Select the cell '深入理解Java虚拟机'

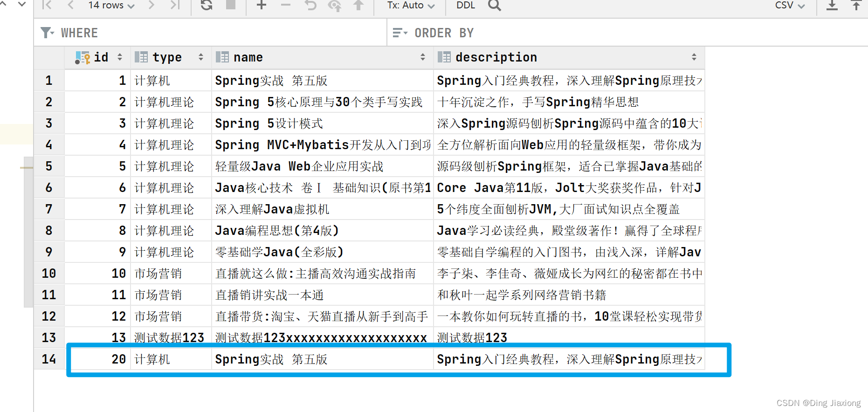(322, 209)
